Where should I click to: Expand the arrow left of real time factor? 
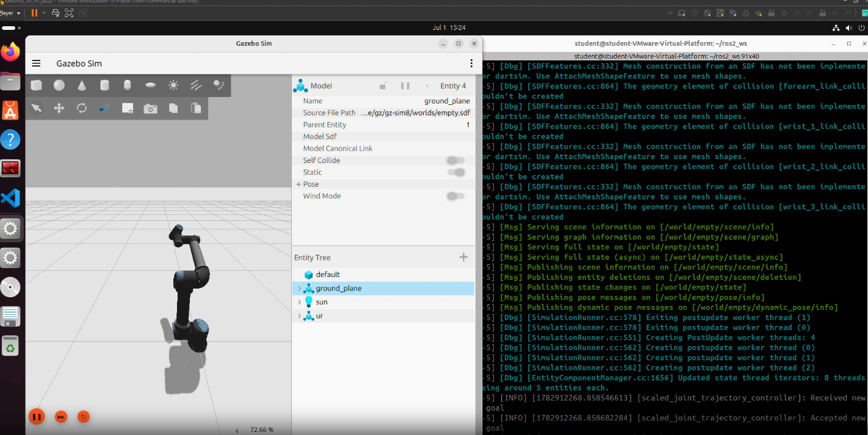click(x=237, y=431)
